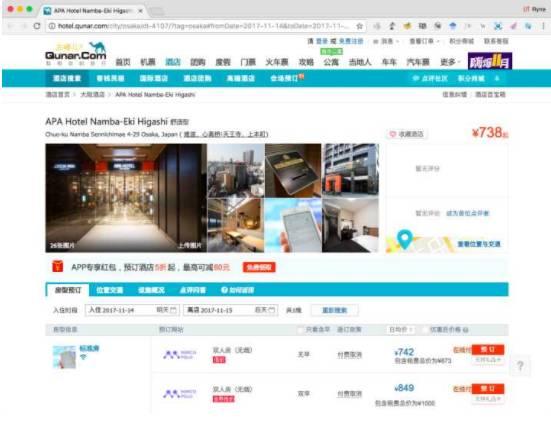Switch to the 点评问答 tab

point(193,290)
